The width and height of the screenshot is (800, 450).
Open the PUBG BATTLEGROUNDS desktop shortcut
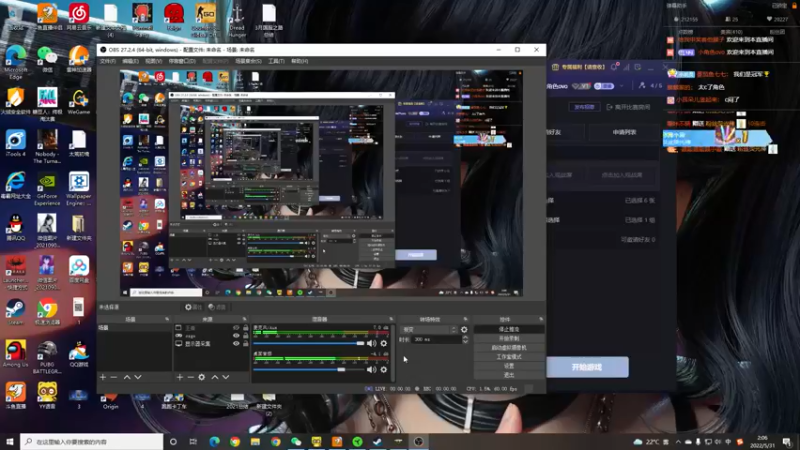[x=47, y=357]
